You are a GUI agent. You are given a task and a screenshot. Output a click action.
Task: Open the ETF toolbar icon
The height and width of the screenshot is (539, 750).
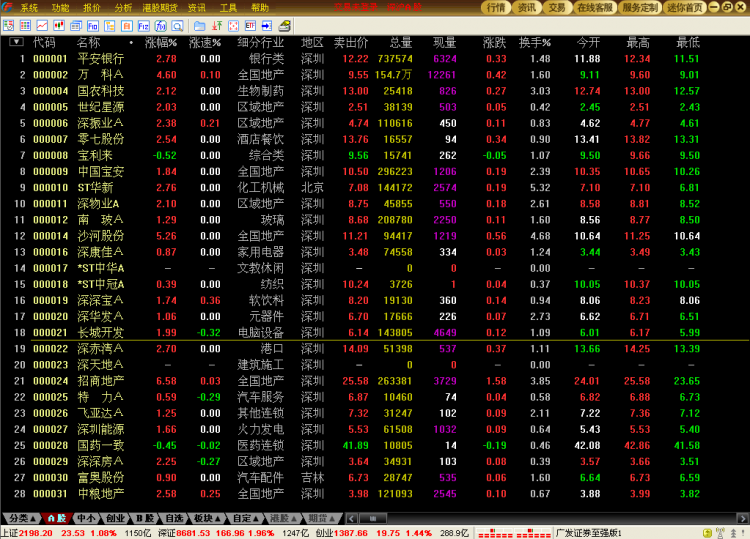250,26
